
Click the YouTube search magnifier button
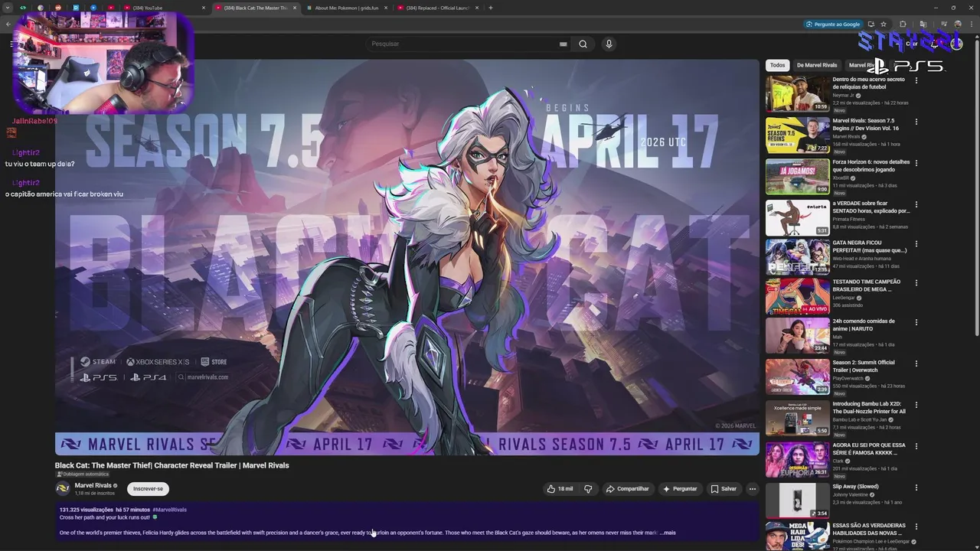(583, 44)
